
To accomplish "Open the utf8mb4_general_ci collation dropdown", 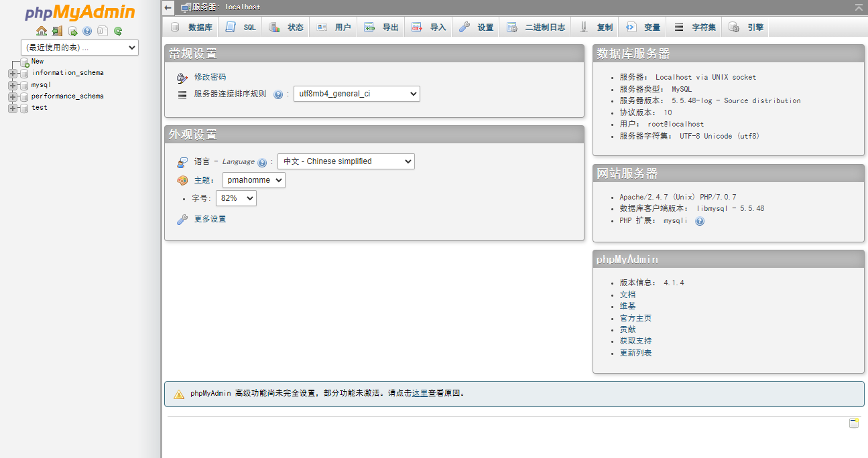I will pyautogui.click(x=357, y=94).
